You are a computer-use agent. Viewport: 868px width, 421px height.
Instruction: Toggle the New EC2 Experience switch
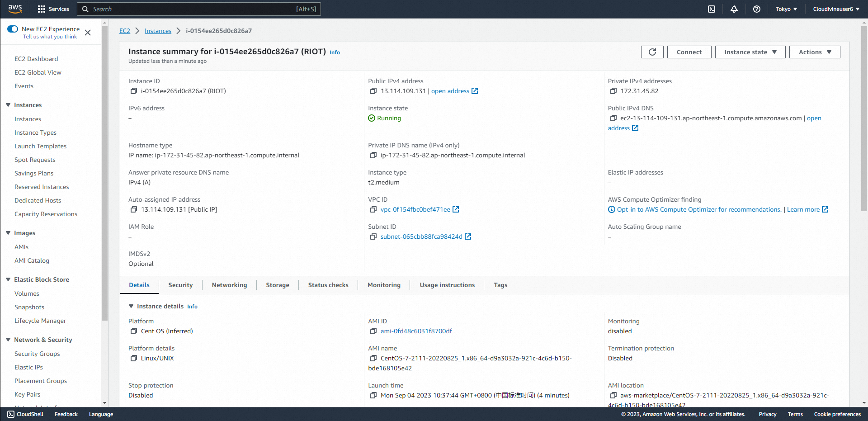coord(13,29)
